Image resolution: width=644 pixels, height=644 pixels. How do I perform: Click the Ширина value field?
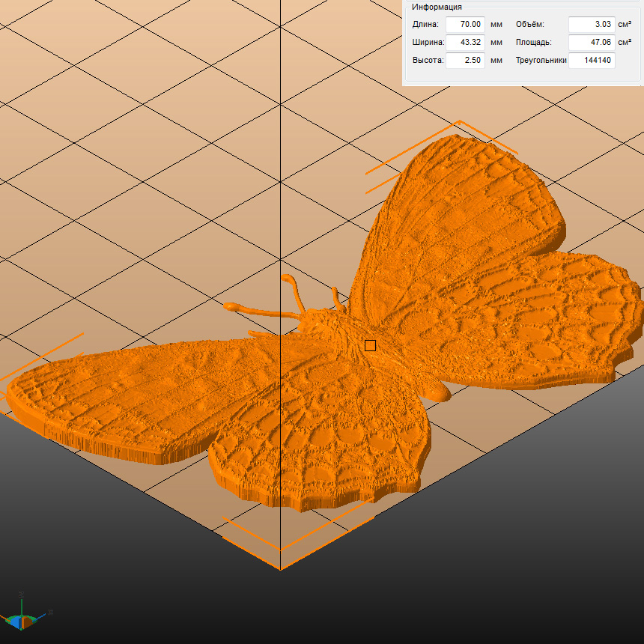pos(465,42)
